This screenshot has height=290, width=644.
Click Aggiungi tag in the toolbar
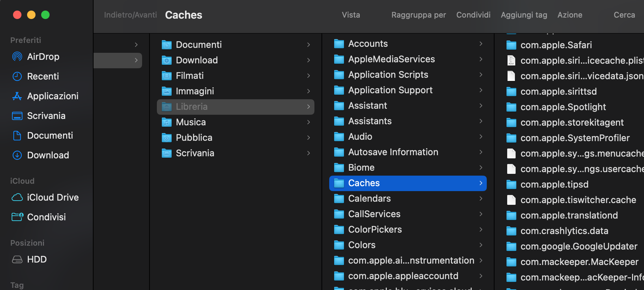(524, 15)
